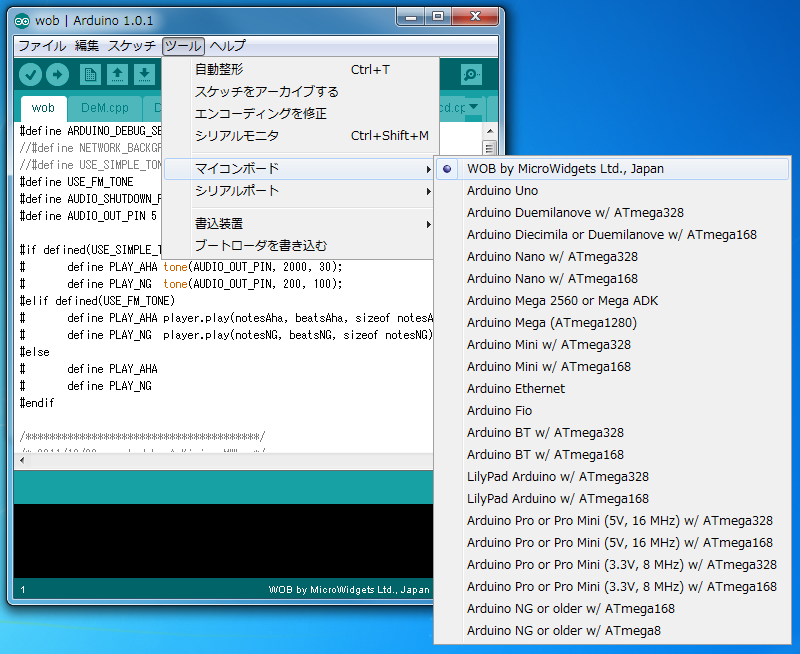
Task: Select Pro Mini (3.3V, 8 MHz) w/ ATmega328
Action: point(612,565)
